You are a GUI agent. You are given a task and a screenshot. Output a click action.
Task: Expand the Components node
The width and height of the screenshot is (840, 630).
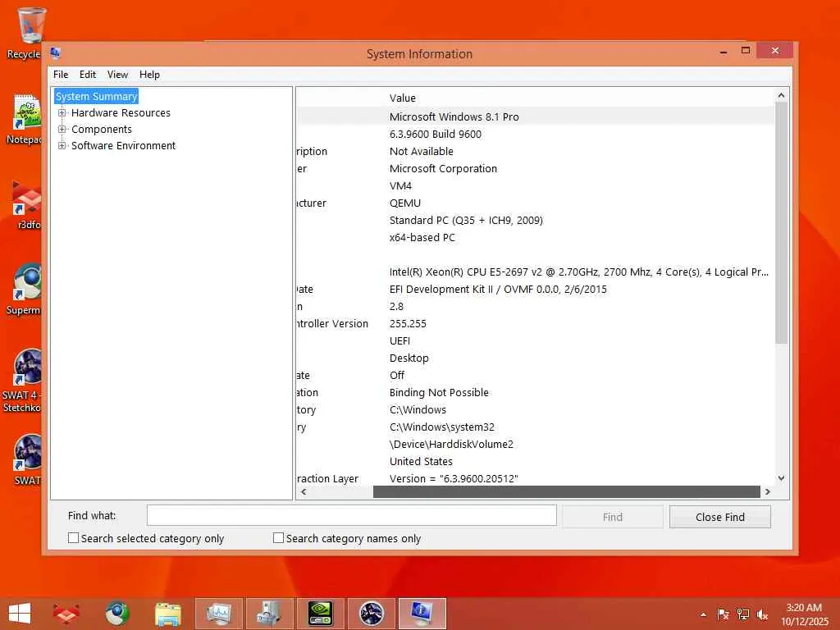pos(62,129)
